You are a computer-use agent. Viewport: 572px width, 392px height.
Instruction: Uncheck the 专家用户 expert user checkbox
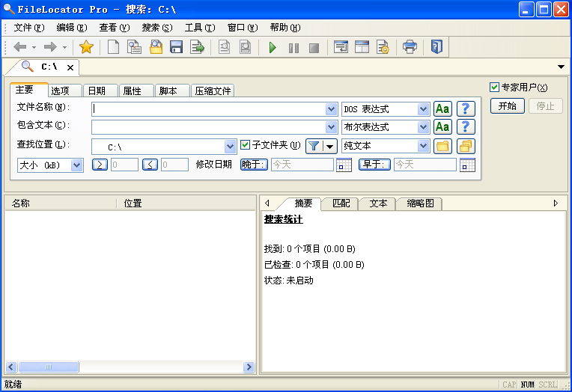(494, 88)
